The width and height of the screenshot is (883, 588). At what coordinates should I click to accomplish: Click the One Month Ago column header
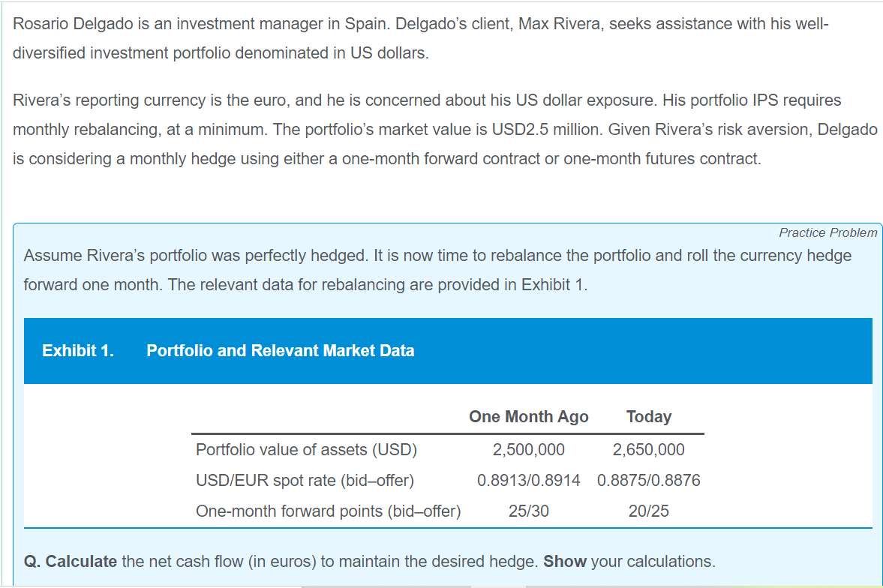coord(528,417)
